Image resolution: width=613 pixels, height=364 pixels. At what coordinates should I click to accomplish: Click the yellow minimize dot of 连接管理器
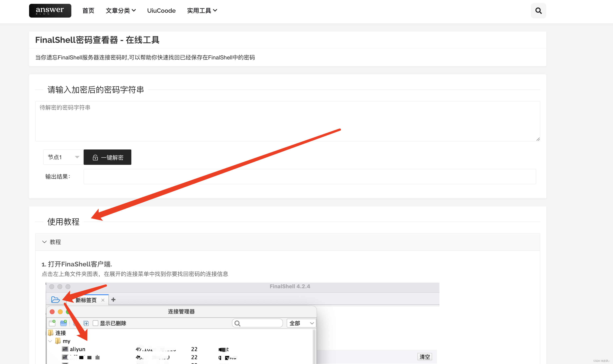pos(60,311)
